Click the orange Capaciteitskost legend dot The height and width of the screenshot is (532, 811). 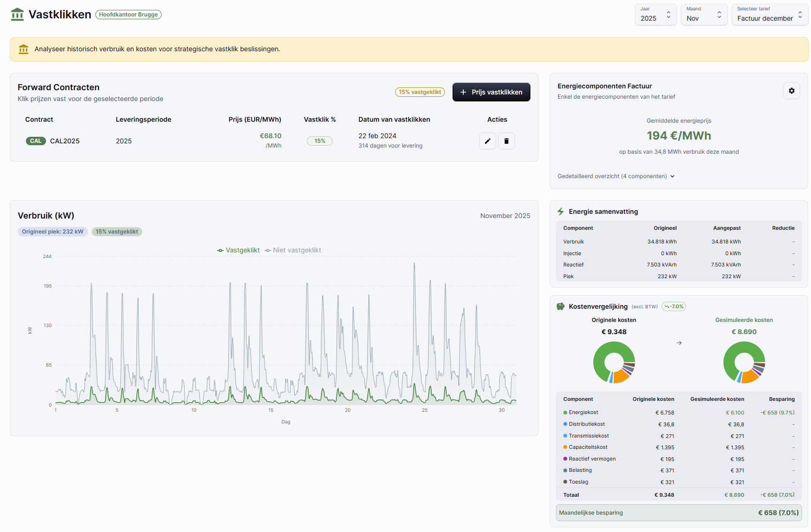tap(565, 447)
